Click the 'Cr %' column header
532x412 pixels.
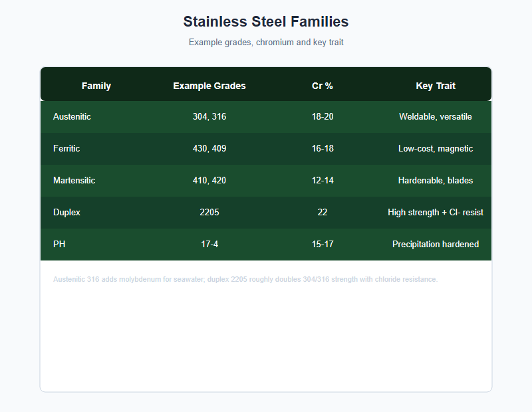coord(323,86)
